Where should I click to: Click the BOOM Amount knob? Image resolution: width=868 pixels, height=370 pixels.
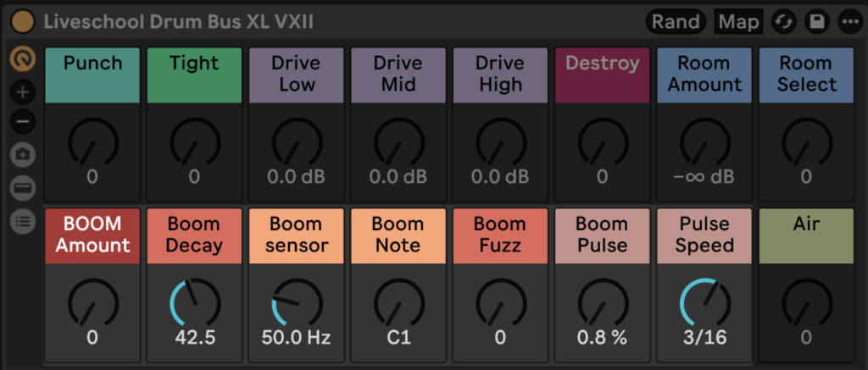(x=93, y=303)
